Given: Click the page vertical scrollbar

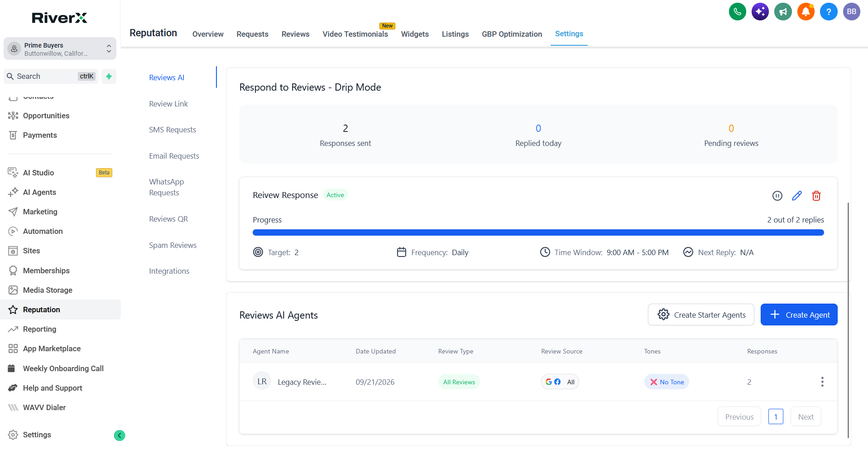Looking at the screenshot, I should pyautogui.click(x=848, y=319).
